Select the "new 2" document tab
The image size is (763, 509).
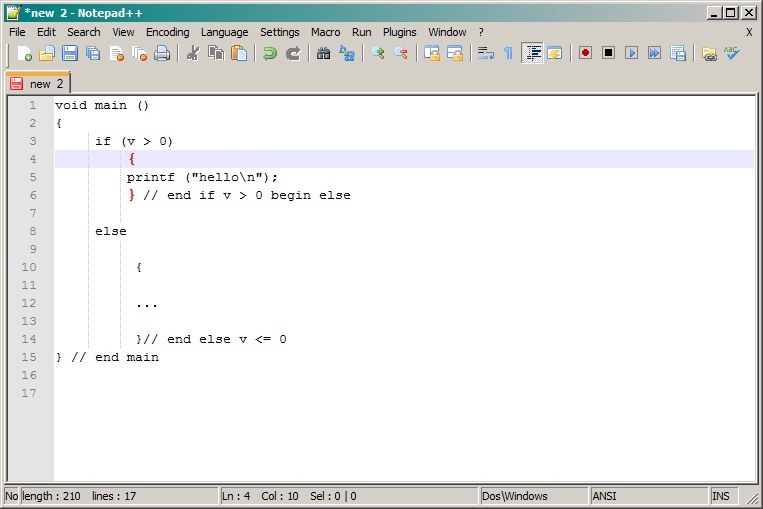[x=38, y=83]
